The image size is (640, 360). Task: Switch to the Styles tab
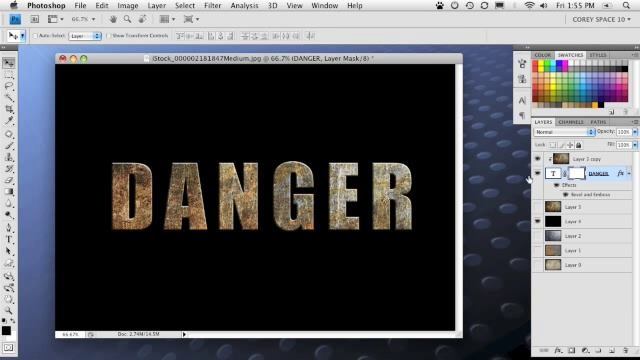point(598,55)
